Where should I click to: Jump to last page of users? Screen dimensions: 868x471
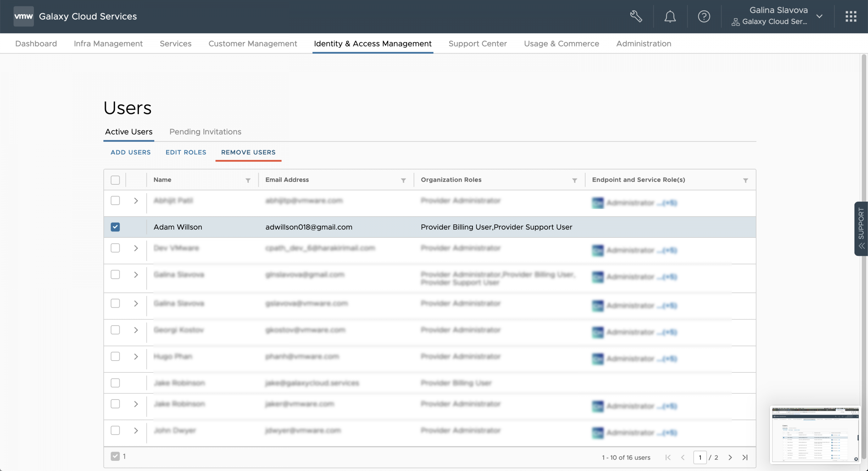tap(745, 457)
